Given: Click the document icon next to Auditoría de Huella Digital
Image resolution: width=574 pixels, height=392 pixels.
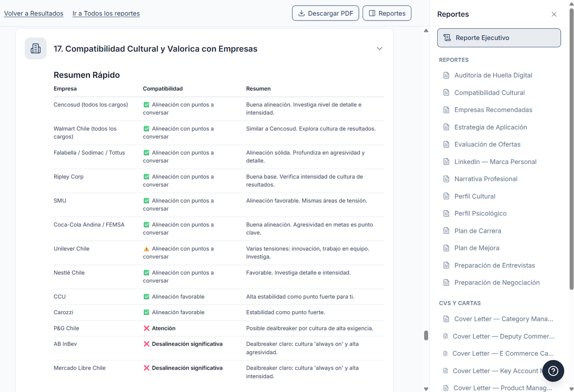Looking at the screenshot, I should (446, 75).
